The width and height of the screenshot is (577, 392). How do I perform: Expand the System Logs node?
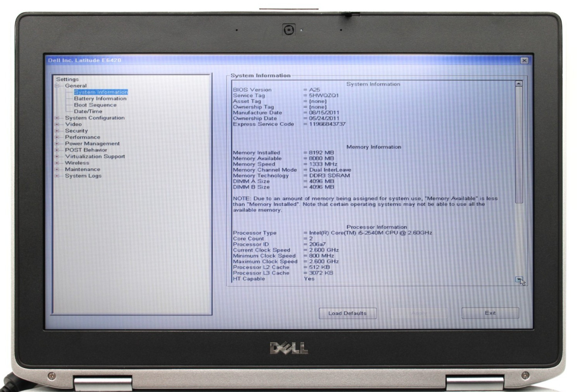coord(57,176)
